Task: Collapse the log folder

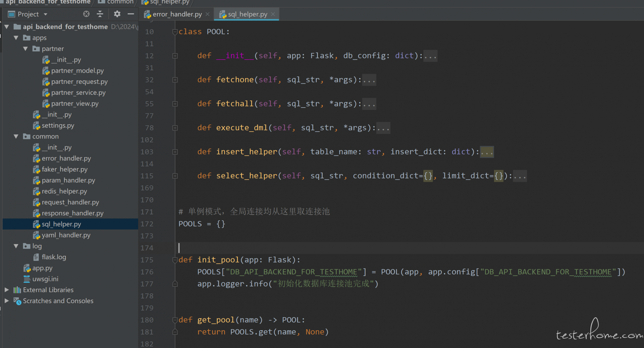Action: coord(16,246)
